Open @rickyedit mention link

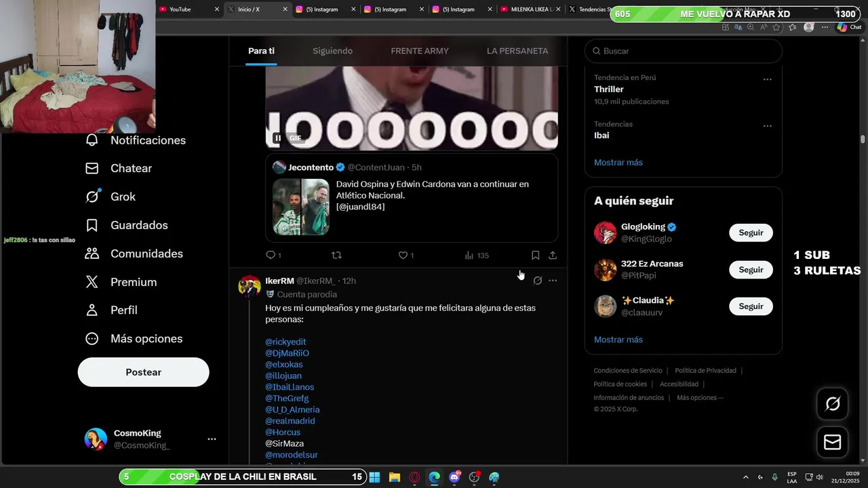tap(285, 342)
